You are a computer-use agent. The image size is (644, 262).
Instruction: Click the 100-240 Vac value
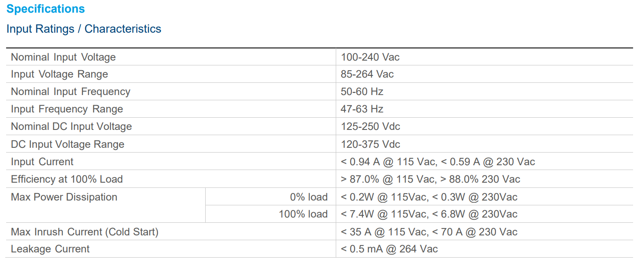click(x=370, y=57)
